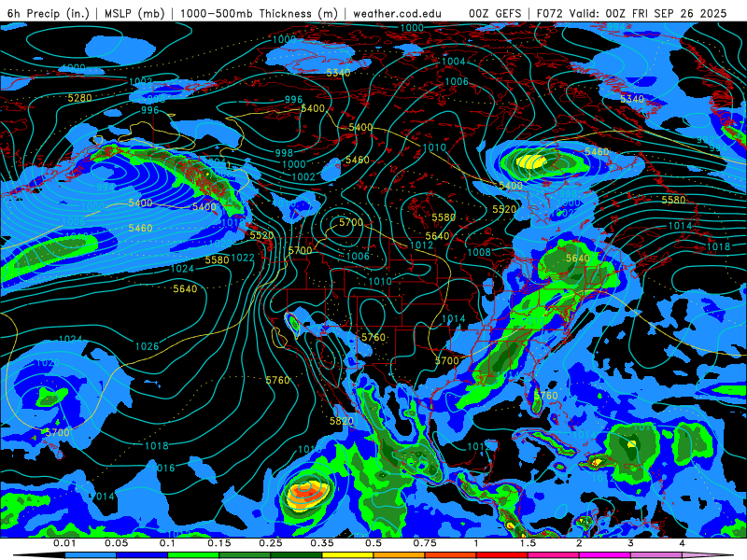Click the bright green 0.1–0.15 legend swatch
Image resolution: width=747 pixels, height=560 pixels.
pos(193,555)
